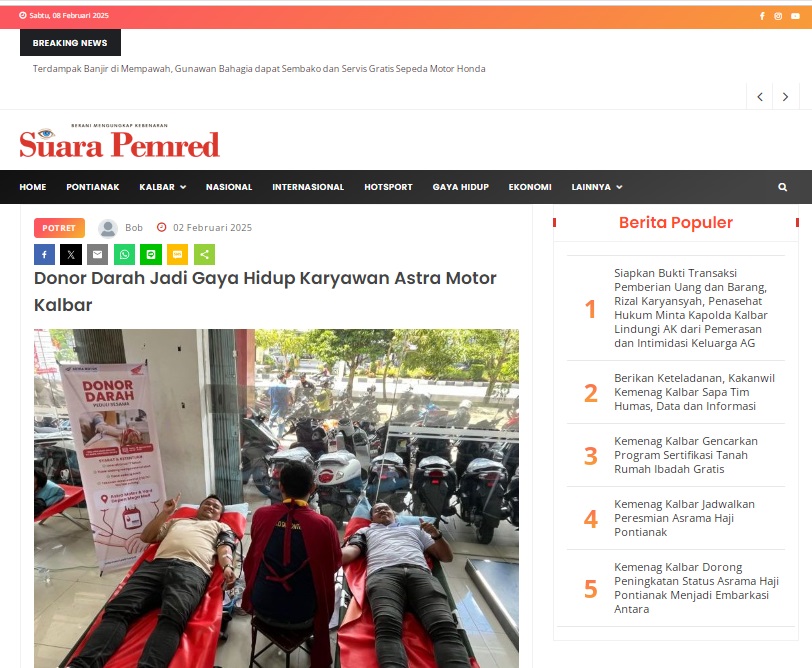Share article via WhatsApp icon
The image size is (812, 668).
[x=124, y=254]
